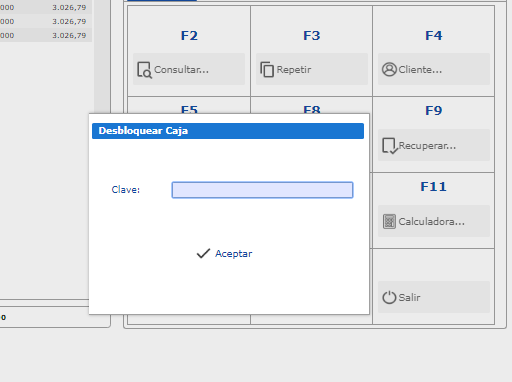Image resolution: width=512 pixels, height=382 pixels.
Task: Click the Cliente user profile icon
Action: (389, 69)
